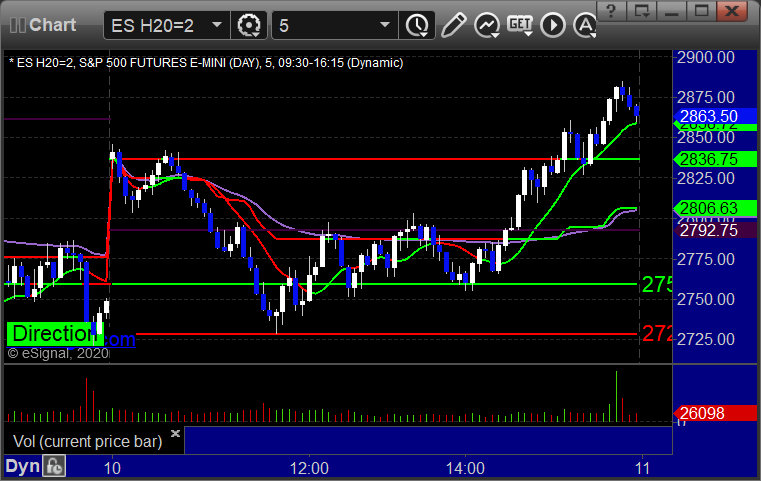Select the pencil drawing tools icon

coord(454,25)
